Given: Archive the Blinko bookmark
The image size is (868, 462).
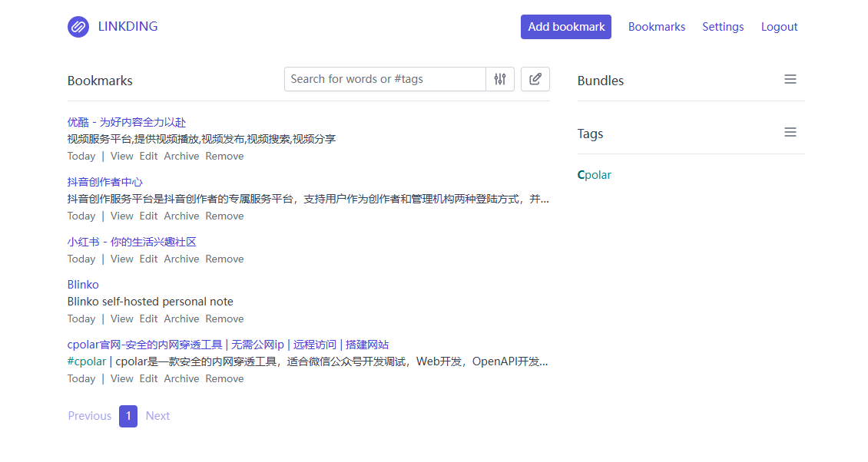Looking at the screenshot, I should (181, 318).
